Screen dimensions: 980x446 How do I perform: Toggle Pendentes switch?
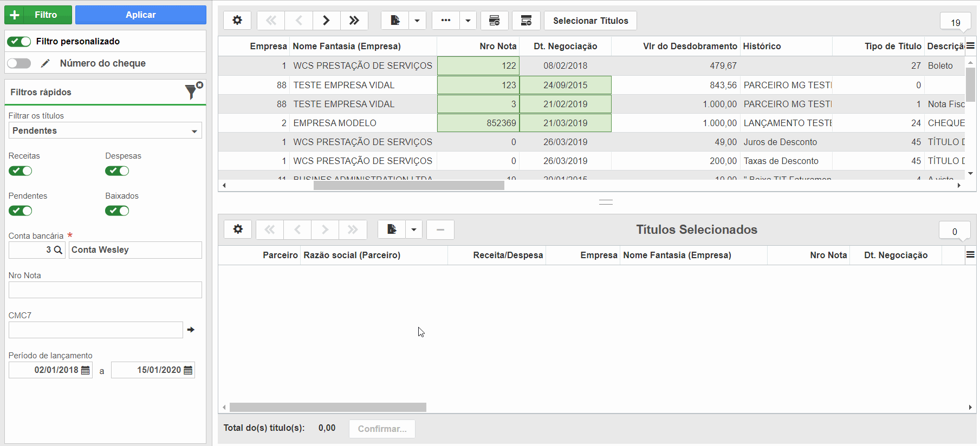pyautogui.click(x=21, y=211)
